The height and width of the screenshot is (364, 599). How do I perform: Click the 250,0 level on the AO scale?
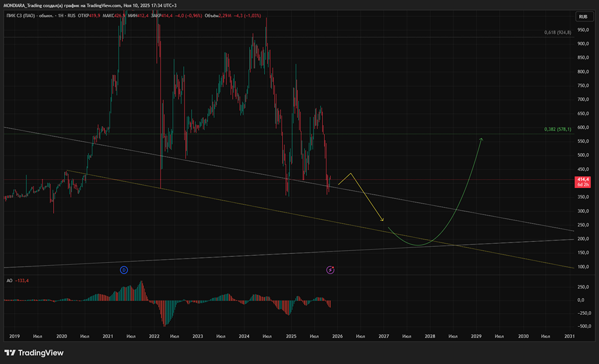(x=583, y=287)
